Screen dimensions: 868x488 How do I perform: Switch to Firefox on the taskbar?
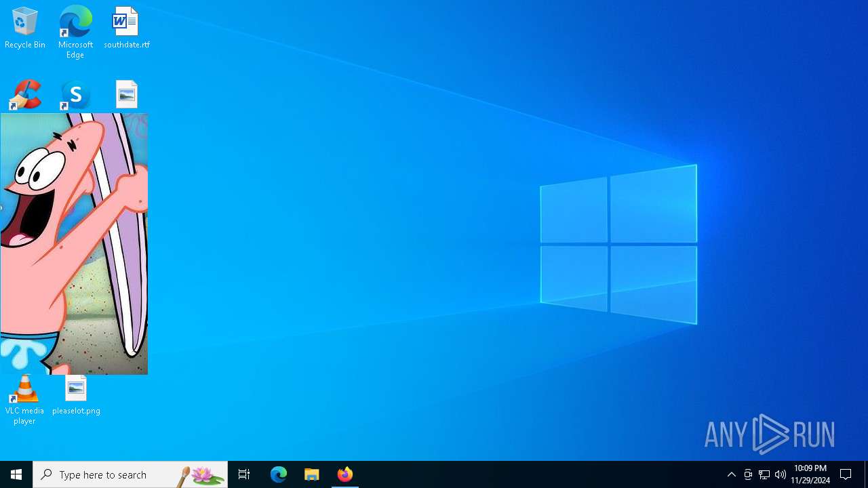click(x=345, y=474)
